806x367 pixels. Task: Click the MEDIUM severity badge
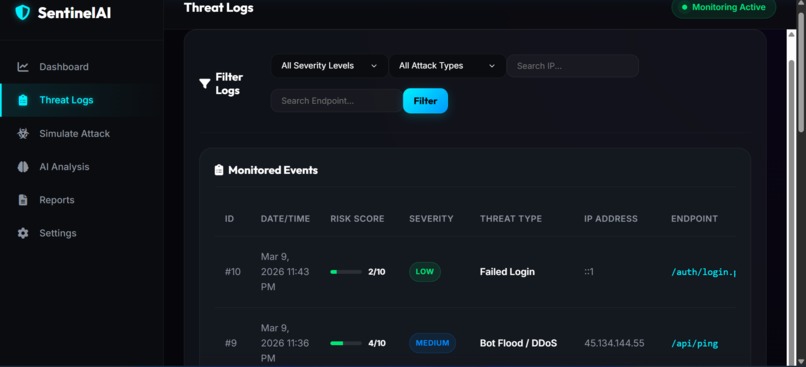(432, 343)
